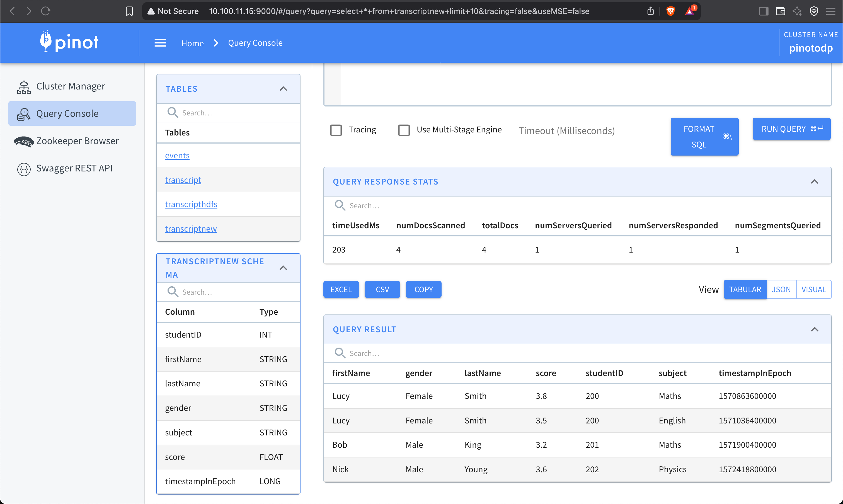Open the Brave Wallet icon

[781, 11]
